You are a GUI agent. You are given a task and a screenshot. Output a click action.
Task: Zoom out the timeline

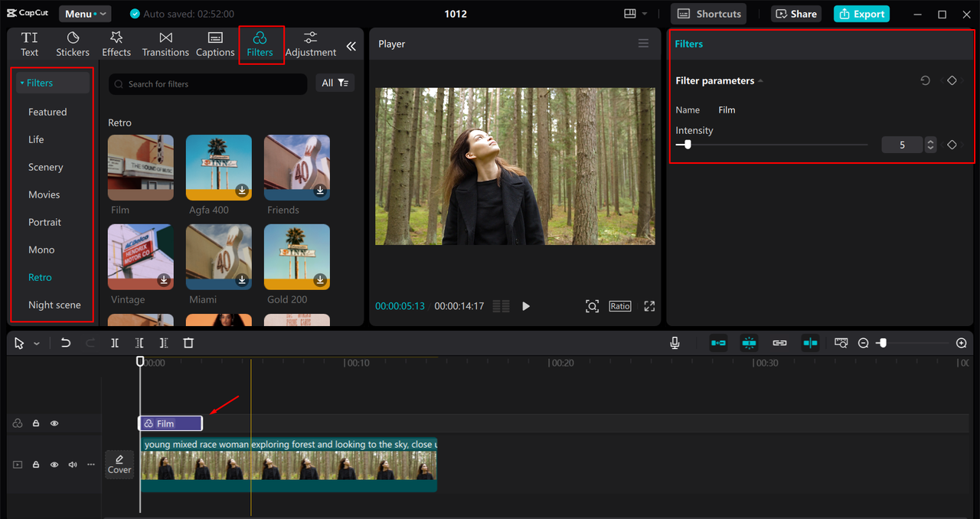tap(863, 343)
